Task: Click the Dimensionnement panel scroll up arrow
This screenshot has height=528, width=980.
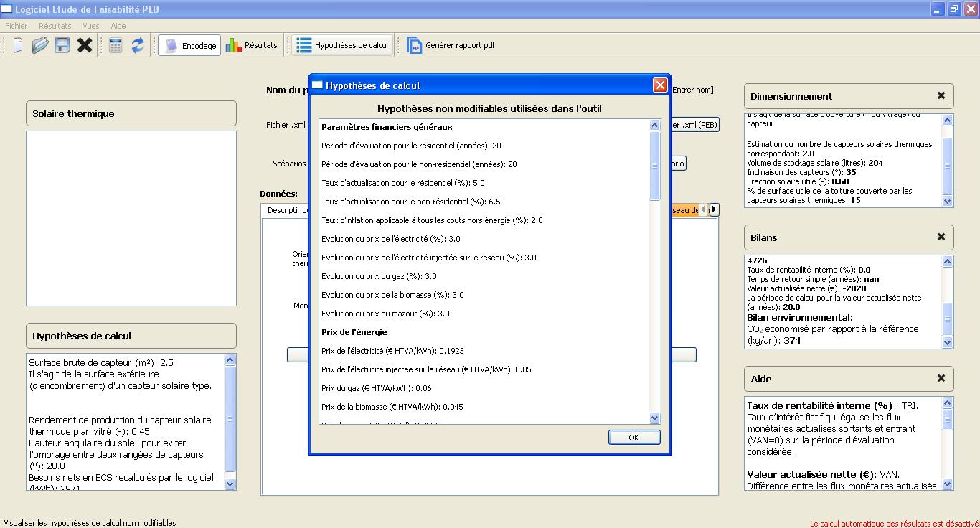Action: click(x=947, y=120)
